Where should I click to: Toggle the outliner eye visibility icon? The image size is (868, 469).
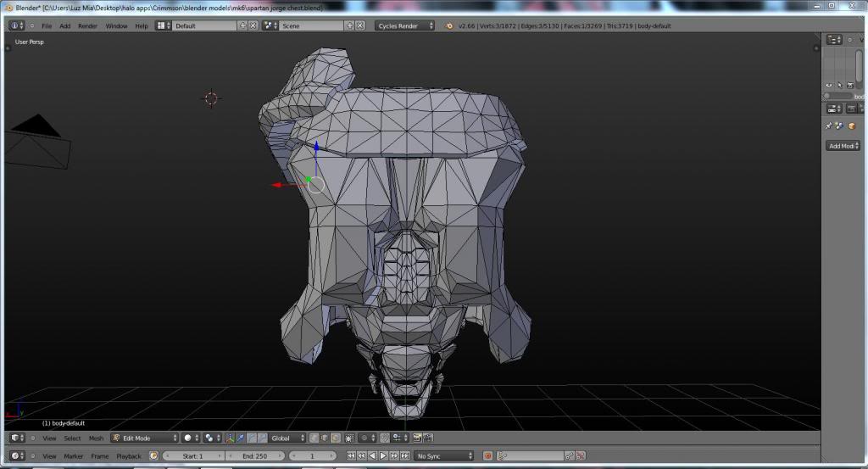(x=829, y=86)
